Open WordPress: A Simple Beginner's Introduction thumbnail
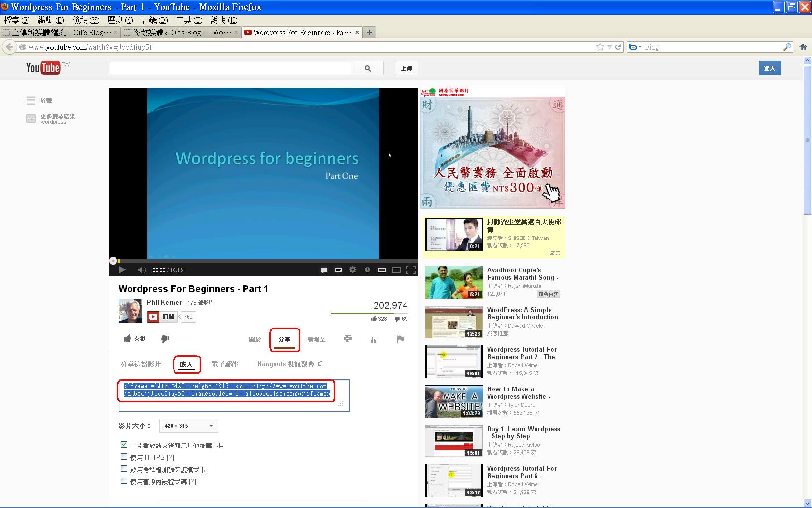Screen dimensions: 812x508 point(454,322)
